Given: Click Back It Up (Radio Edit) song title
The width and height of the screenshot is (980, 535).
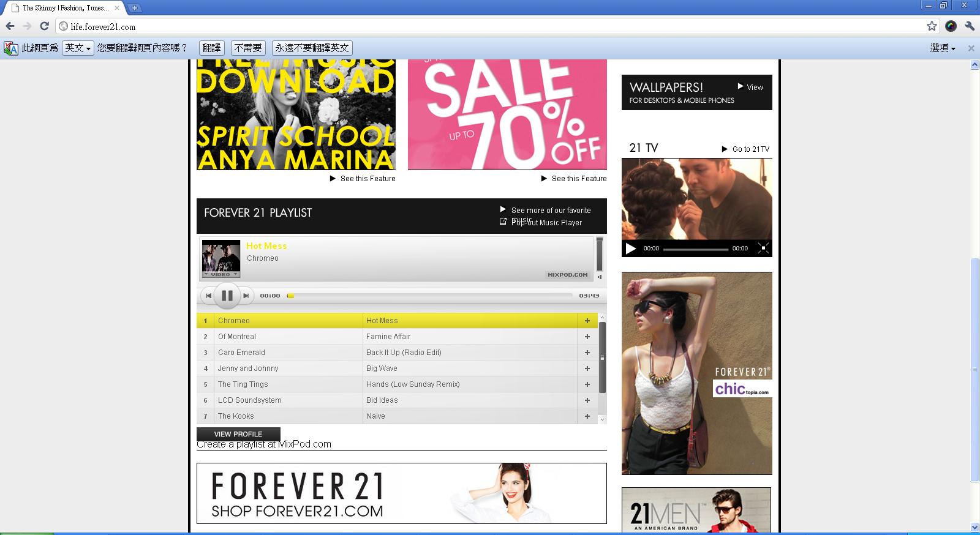Looking at the screenshot, I should click(404, 353).
